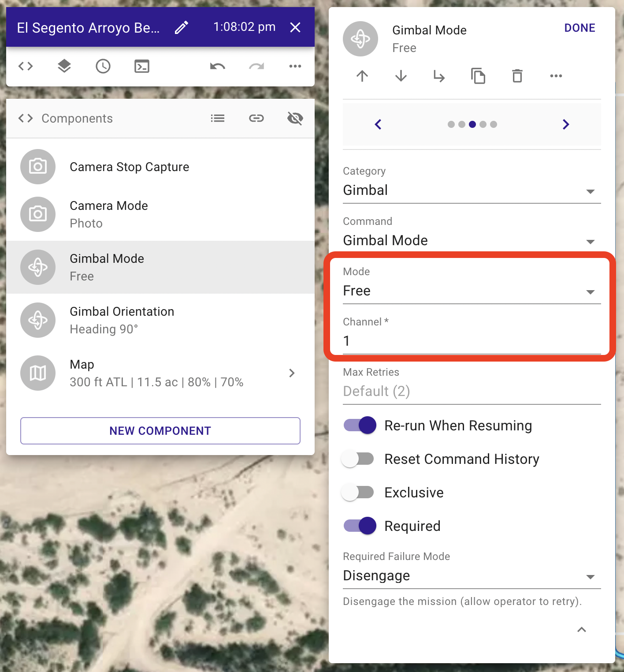Click DONE in Gimbal Mode panel

579,28
